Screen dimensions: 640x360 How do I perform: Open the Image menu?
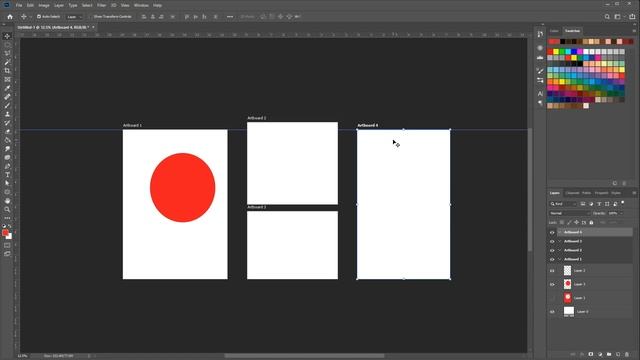44,5
